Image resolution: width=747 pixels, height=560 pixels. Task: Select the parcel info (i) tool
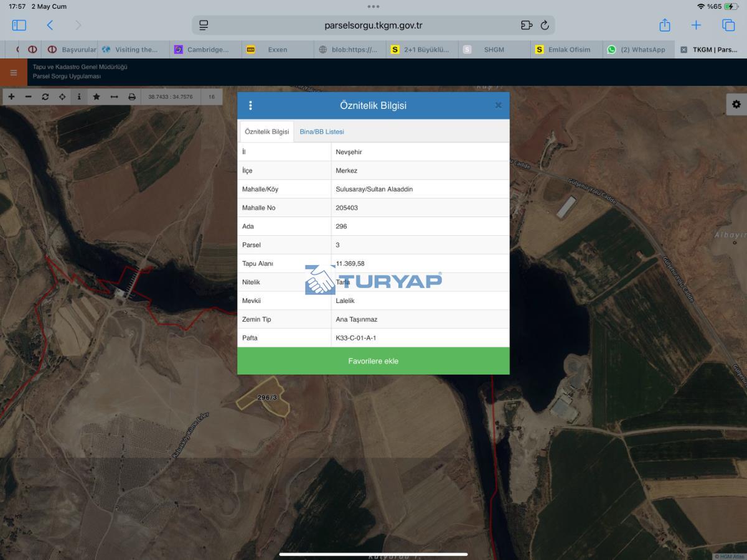79,96
